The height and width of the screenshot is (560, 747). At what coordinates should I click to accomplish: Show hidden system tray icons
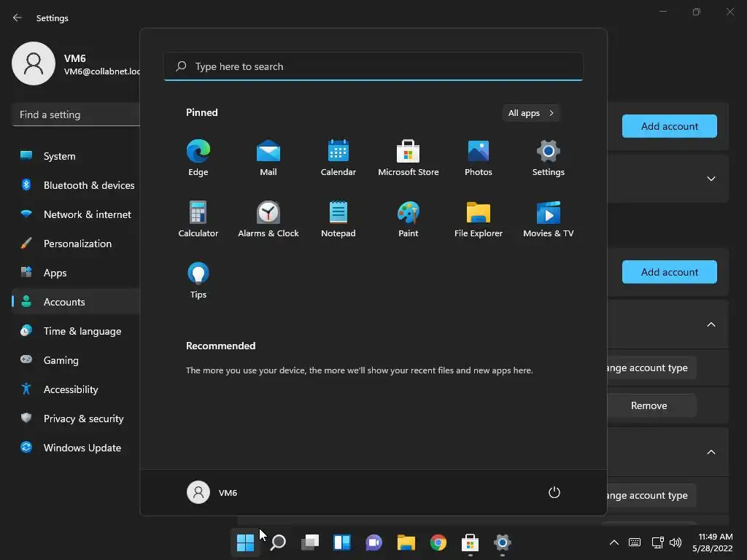coord(614,542)
